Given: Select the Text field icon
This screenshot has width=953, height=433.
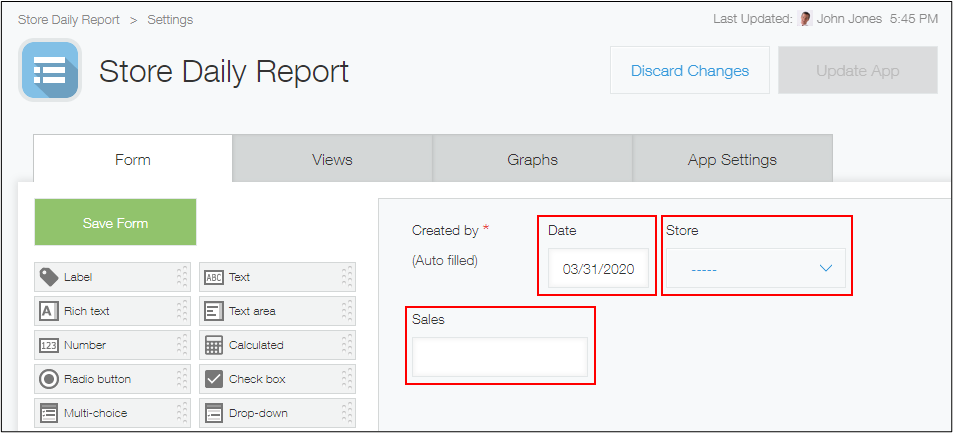Looking at the screenshot, I should point(213,277).
